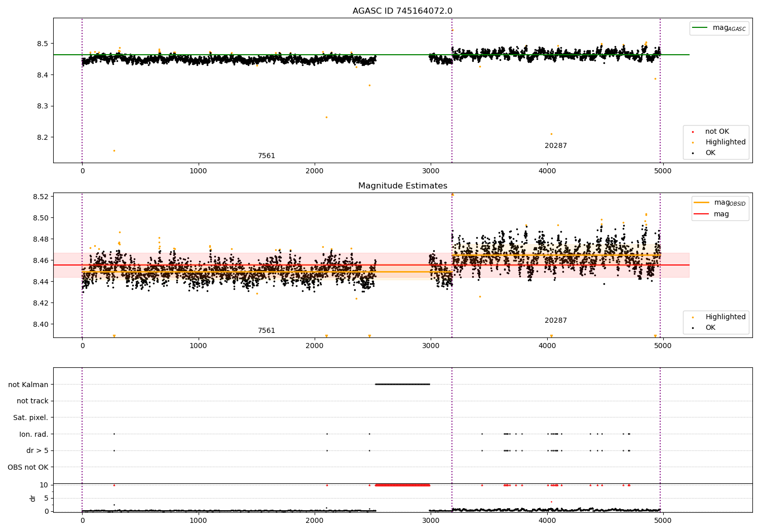Click the "AGASC ID 745164072.0" plot title
Viewport: 760px width, 532px height.
tap(402, 11)
